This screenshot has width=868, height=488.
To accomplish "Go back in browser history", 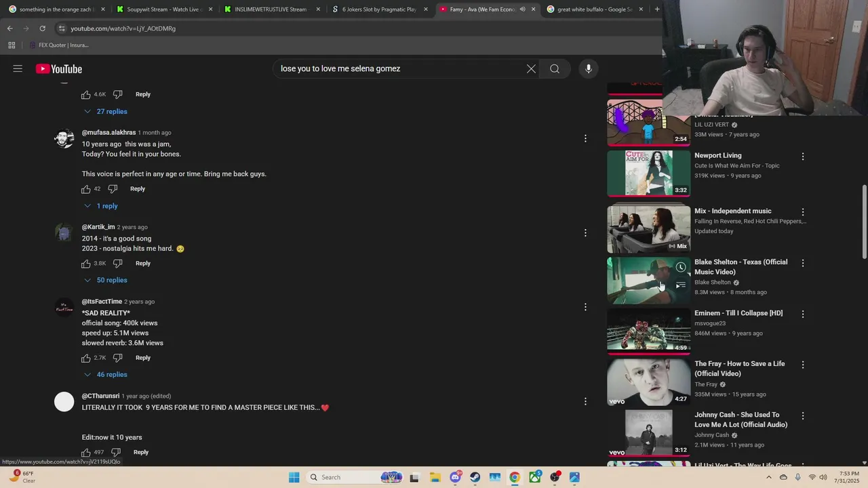I will click(x=9, y=28).
